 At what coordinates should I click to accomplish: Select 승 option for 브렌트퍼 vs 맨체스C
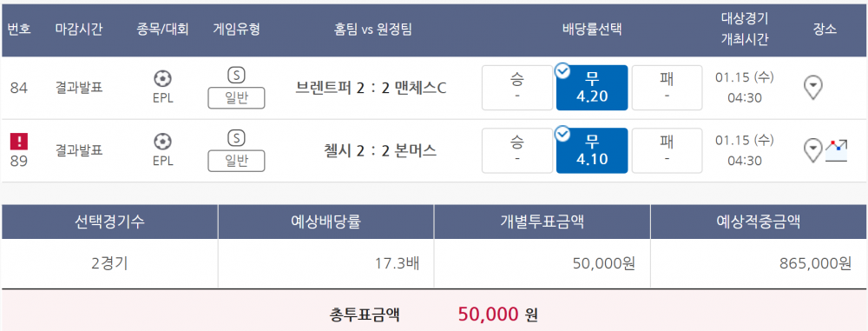click(517, 88)
